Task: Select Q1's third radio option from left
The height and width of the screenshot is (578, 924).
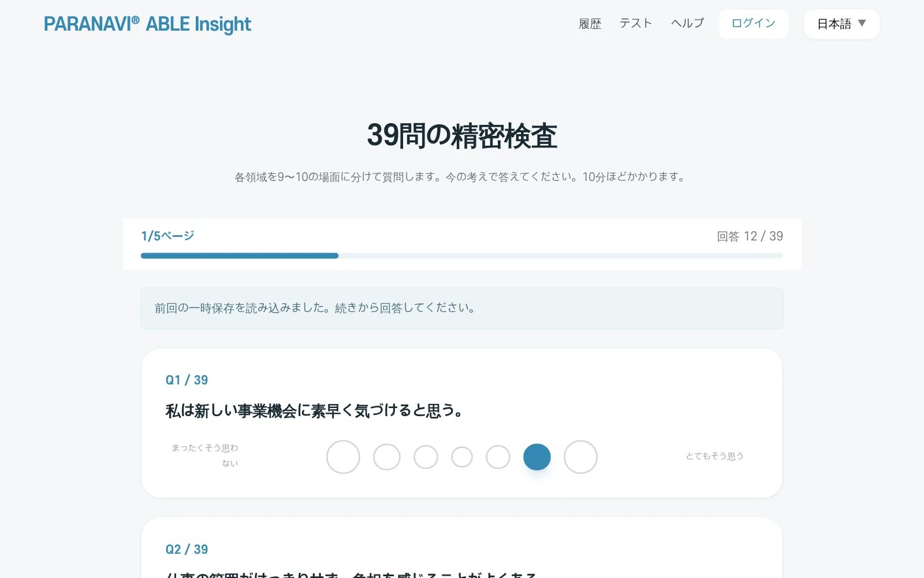Action: coord(426,457)
